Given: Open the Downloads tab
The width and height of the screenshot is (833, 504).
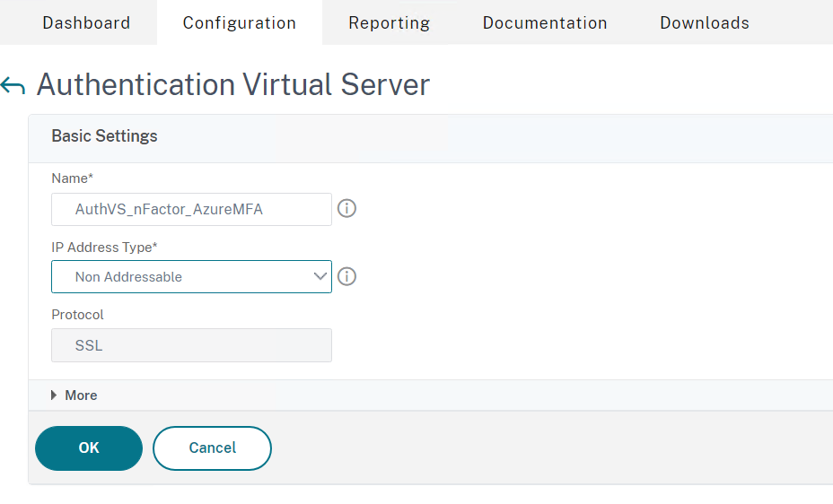Looking at the screenshot, I should [705, 22].
